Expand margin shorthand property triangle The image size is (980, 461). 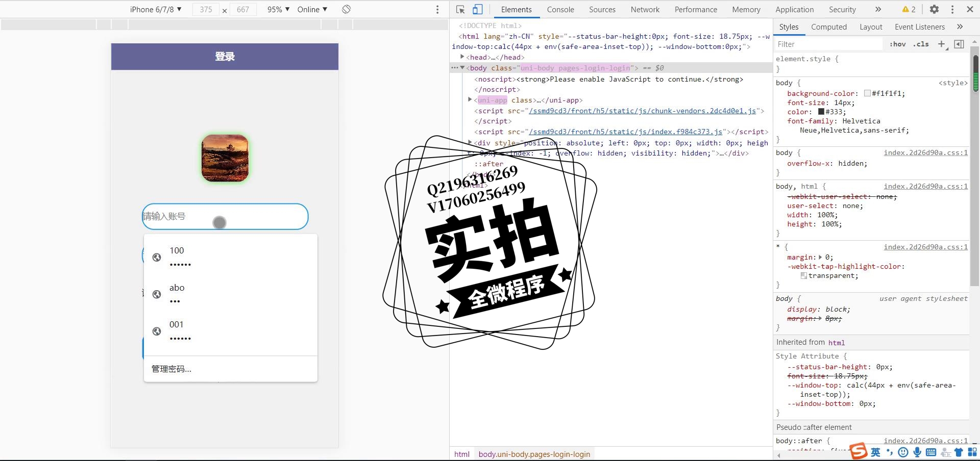pos(821,257)
